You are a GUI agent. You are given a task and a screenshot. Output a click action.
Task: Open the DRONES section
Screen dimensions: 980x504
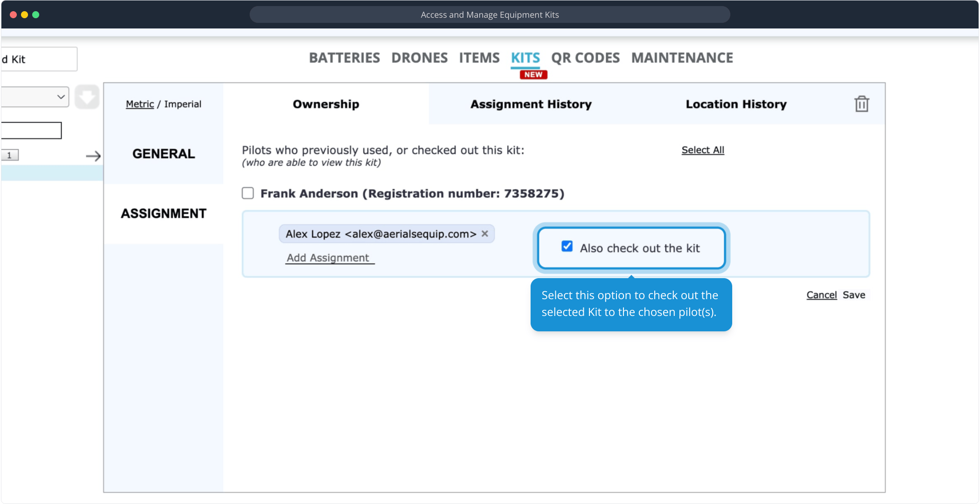coord(419,58)
